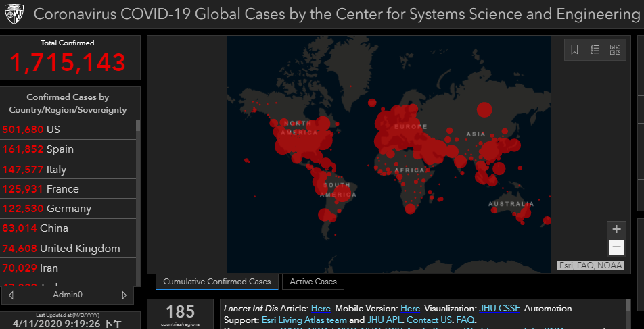Click the Esri, FAO, NOAA map attribution
Screen dimensions: 644x329
590,265
